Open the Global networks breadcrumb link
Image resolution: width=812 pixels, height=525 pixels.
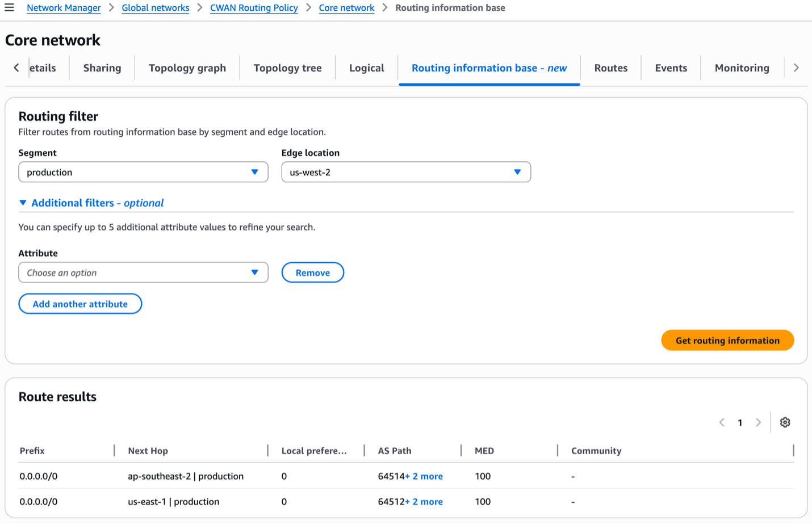(x=155, y=7)
